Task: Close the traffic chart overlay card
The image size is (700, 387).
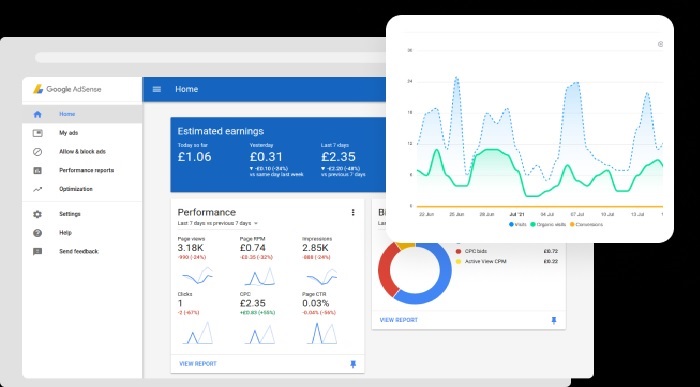Action: pos(661,44)
